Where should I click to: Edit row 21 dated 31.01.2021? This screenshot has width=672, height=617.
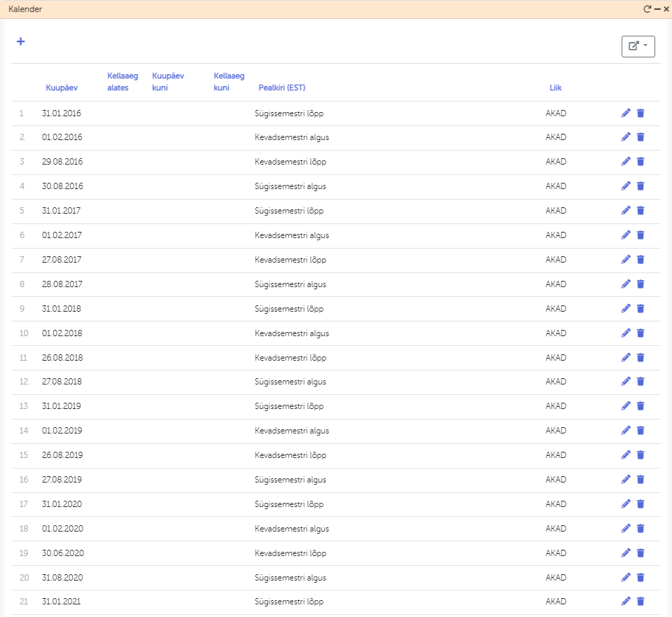[626, 601]
